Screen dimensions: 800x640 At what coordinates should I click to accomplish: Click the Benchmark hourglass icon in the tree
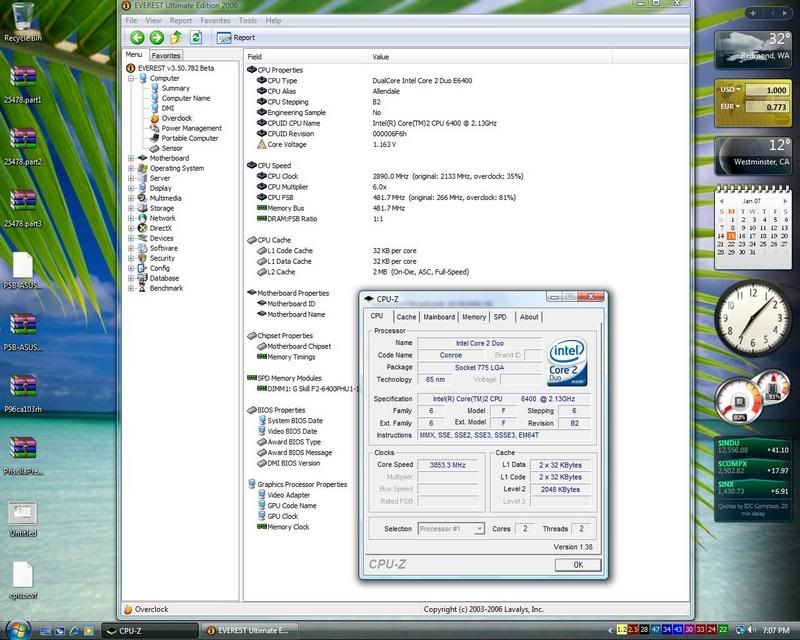pyautogui.click(x=142, y=288)
